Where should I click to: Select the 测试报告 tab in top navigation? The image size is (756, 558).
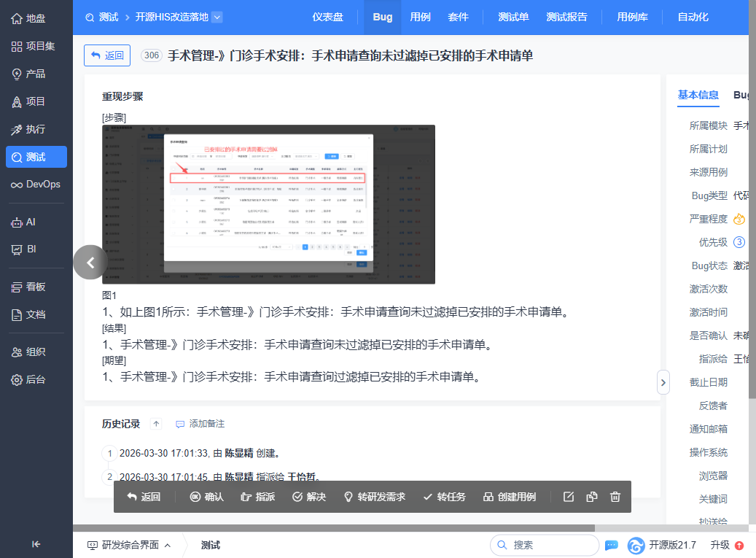click(x=566, y=17)
